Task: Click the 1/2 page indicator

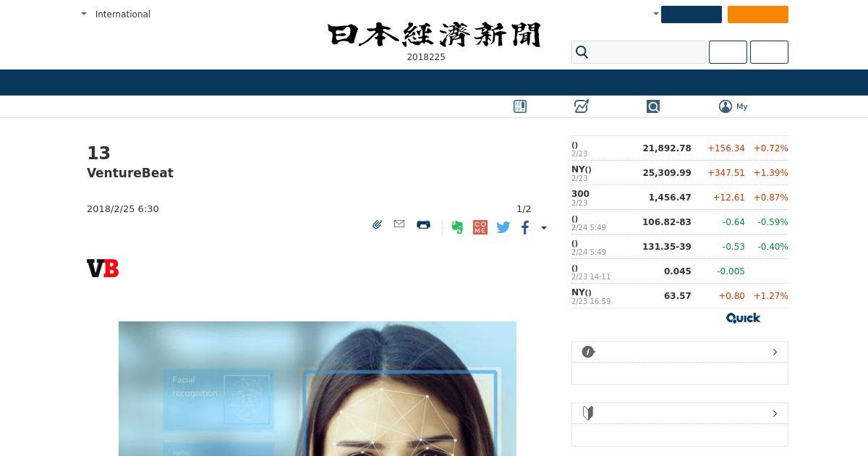Action: (x=524, y=208)
